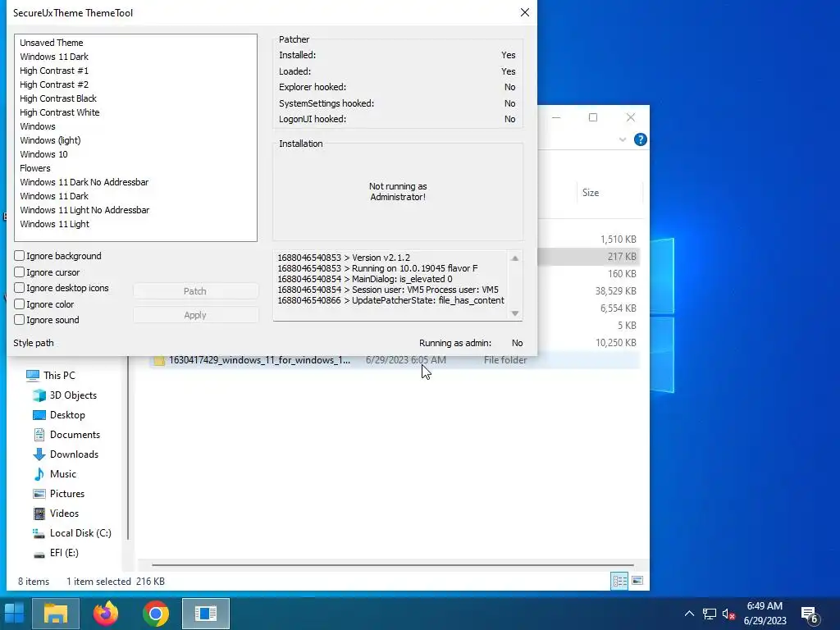Open Music in navigation pane
The image size is (840, 630).
click(x=62, y=474)
